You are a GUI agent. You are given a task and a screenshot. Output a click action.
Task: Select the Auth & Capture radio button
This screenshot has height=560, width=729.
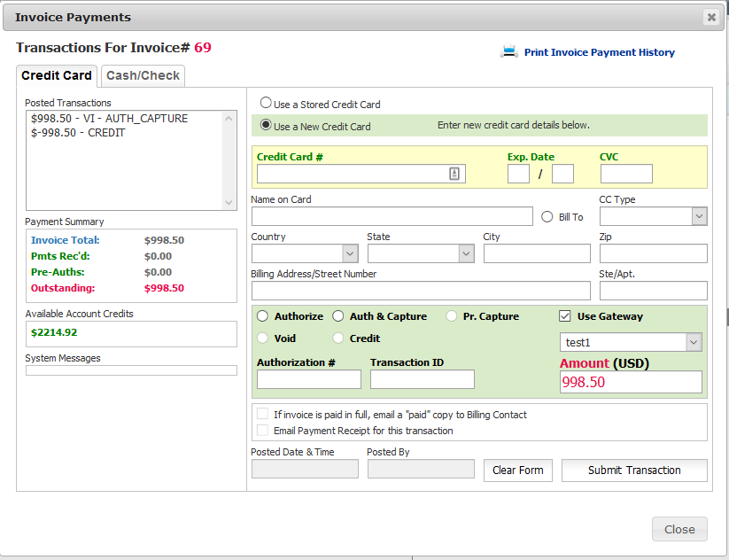click(338, 316)
